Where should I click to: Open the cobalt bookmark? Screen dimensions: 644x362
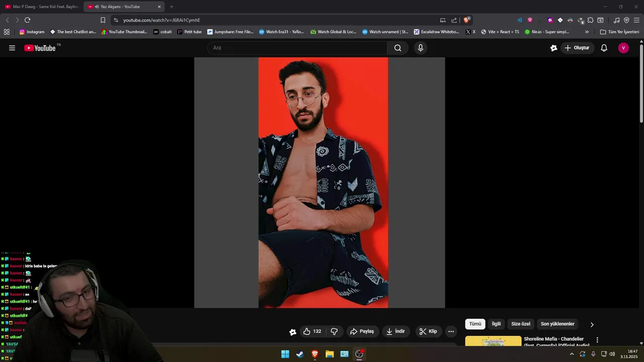163,32
